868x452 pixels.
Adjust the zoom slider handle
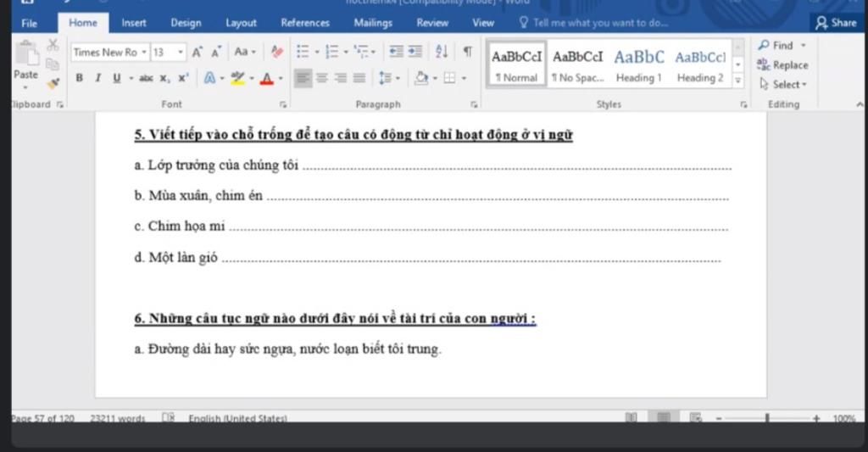pyautogui.click(x=767, y=418)
